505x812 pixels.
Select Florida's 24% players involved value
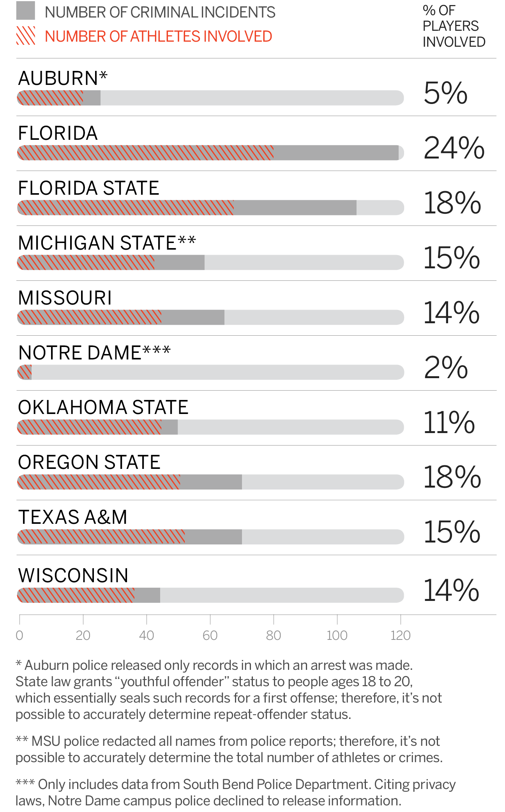[x=454, y=148]
